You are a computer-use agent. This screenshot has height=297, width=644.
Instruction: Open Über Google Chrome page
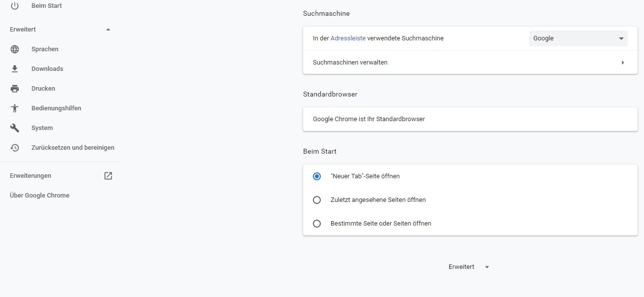point(39,196)
